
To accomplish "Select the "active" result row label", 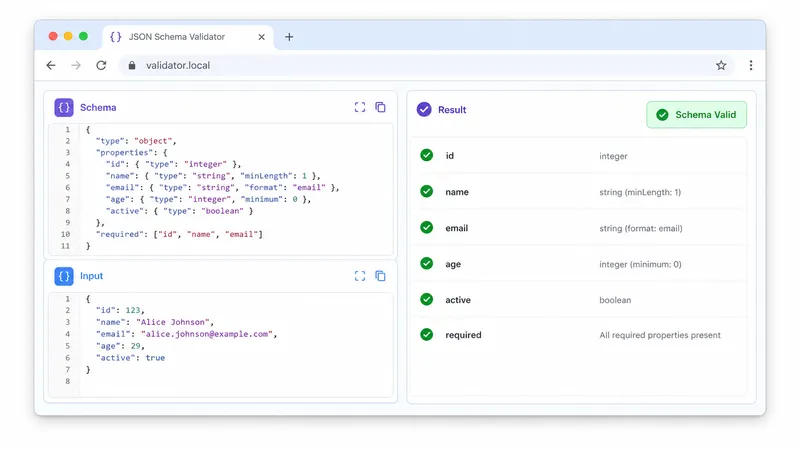I will pos(458,300).
